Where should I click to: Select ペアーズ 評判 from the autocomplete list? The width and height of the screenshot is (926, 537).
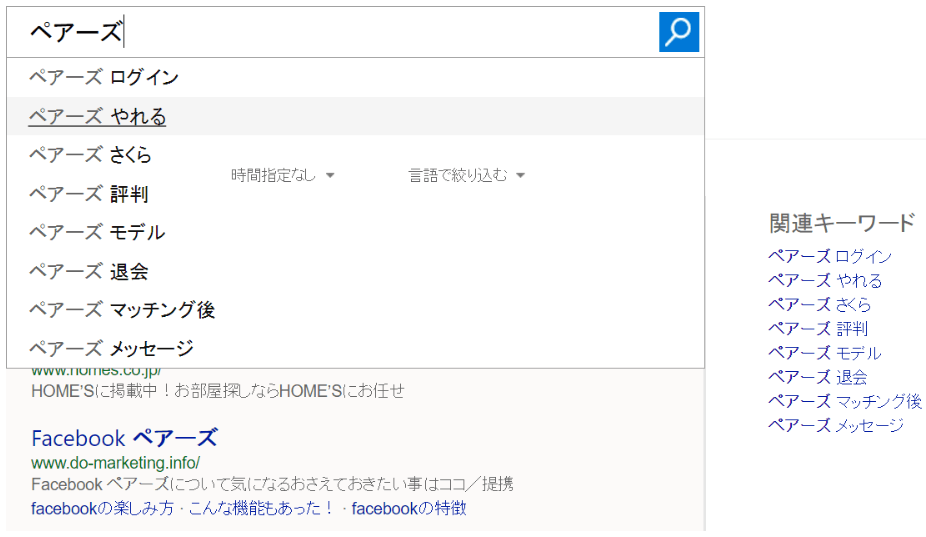click(x=88, y=194)
